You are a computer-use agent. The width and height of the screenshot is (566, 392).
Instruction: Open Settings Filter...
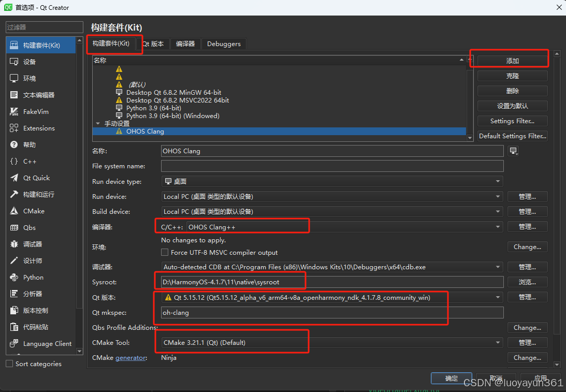click(x=512, y=121)
